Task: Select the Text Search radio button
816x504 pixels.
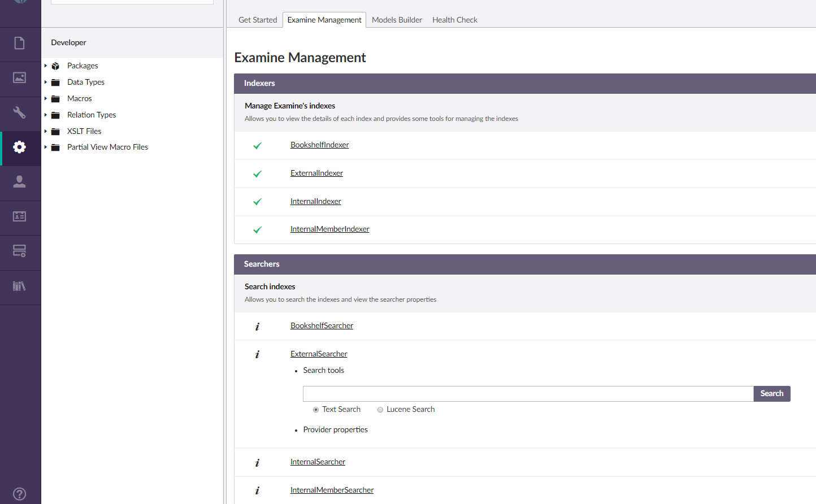Action: (x=316, y=410)
